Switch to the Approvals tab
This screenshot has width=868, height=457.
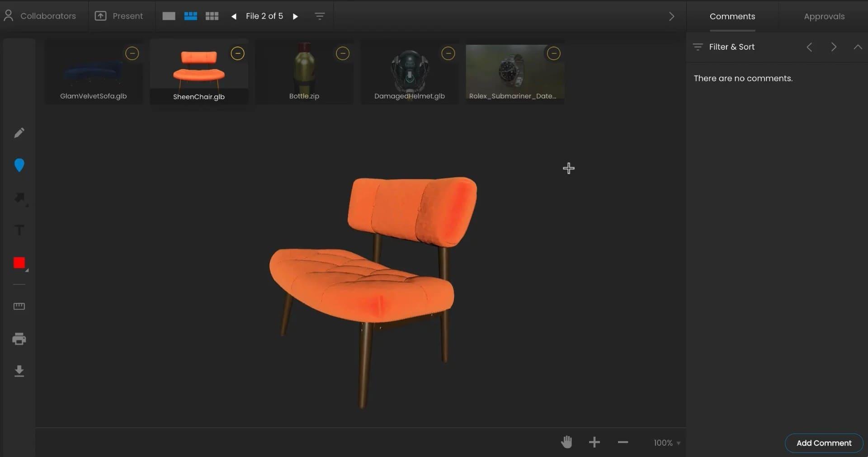click(x=824, y=16)
